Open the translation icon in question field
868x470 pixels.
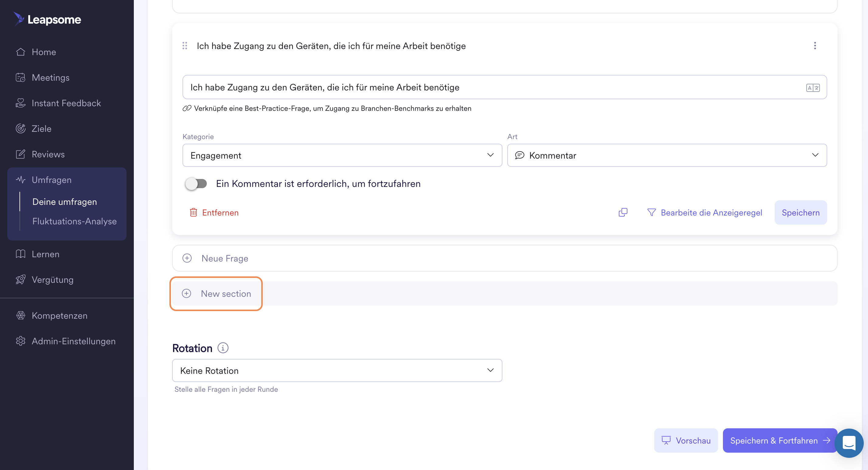[813, 88]
